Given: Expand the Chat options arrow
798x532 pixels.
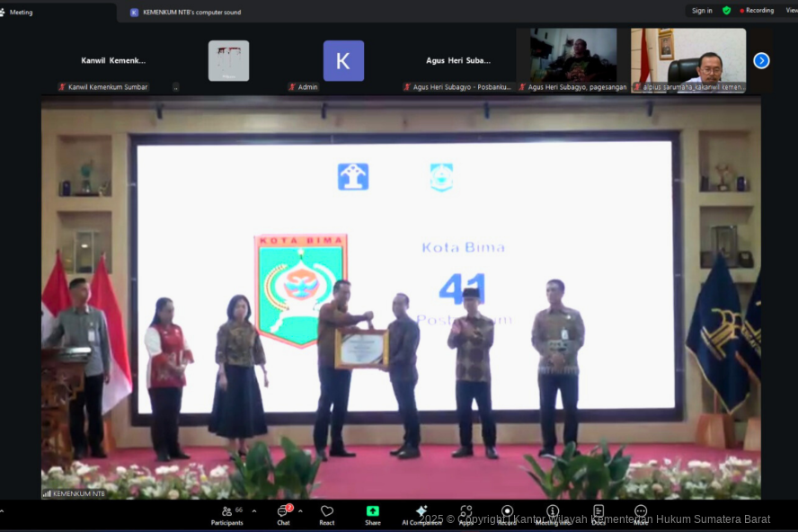Looking at the screenshot, I should 300,510.
